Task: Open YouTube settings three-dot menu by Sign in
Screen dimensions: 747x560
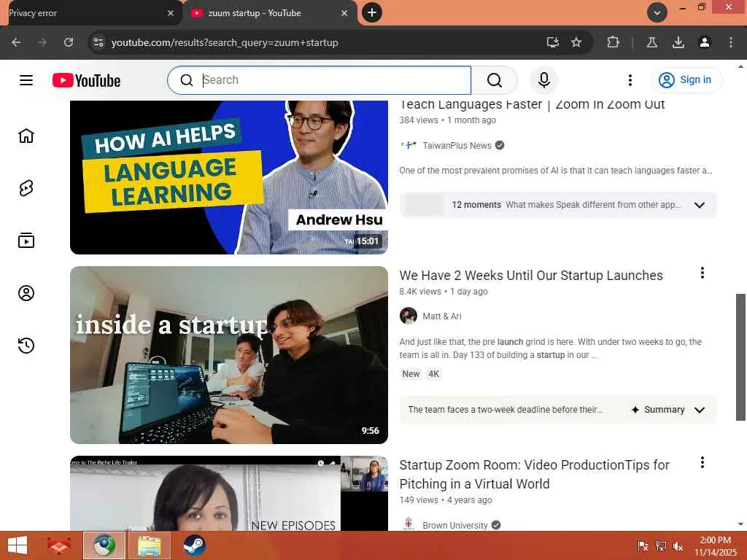Action: [630, 80]
